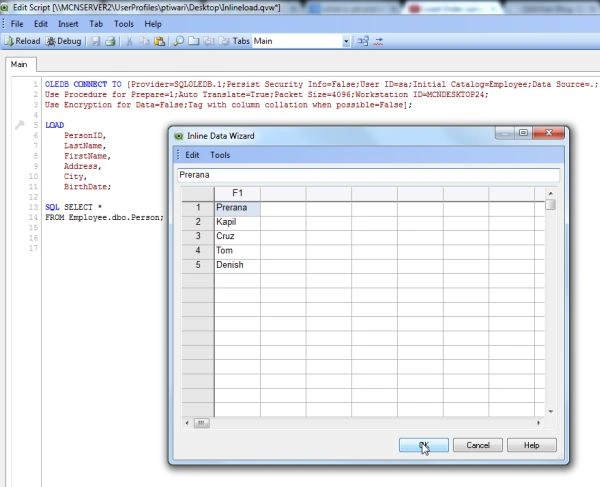
Task: Open the Tools menu in script editor
Action: tap(124, 24)
